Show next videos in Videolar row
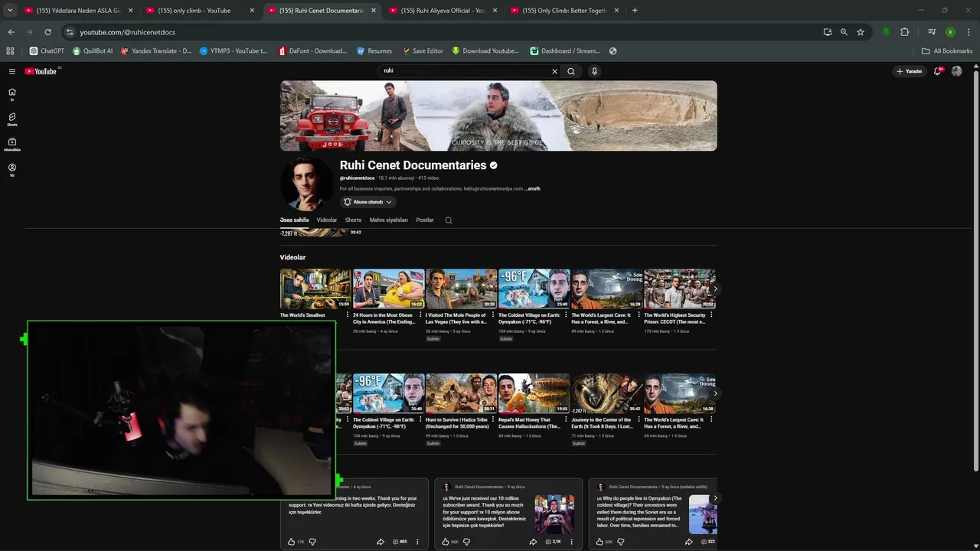The height and width of the screenshot is (551, 980). tap(715, 289)
